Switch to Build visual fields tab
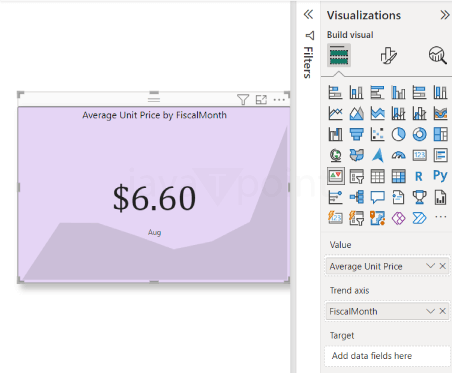Viewport: 452px width, 373px height. pyautogui.click(x=339, y=55)
